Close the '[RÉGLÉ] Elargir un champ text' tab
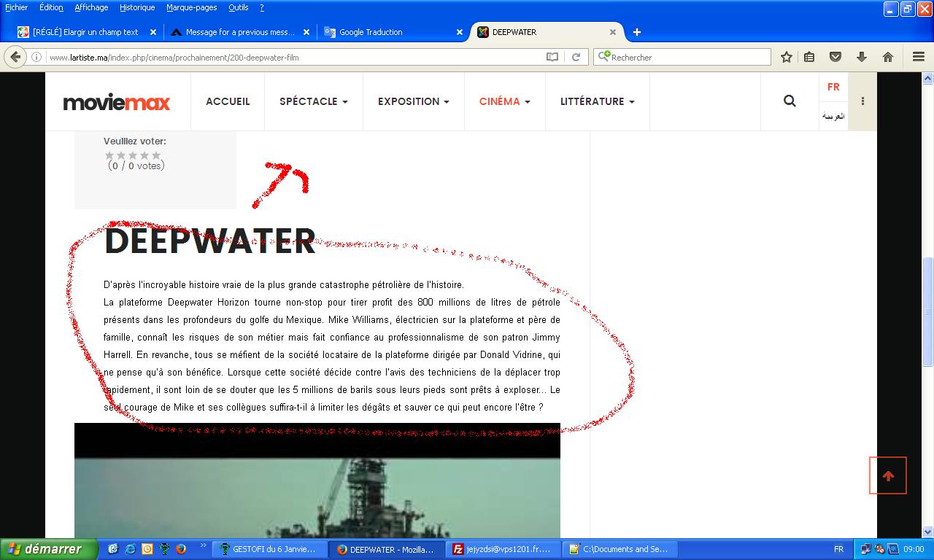Viewport: 934px width, 560px height. point(153,32)
